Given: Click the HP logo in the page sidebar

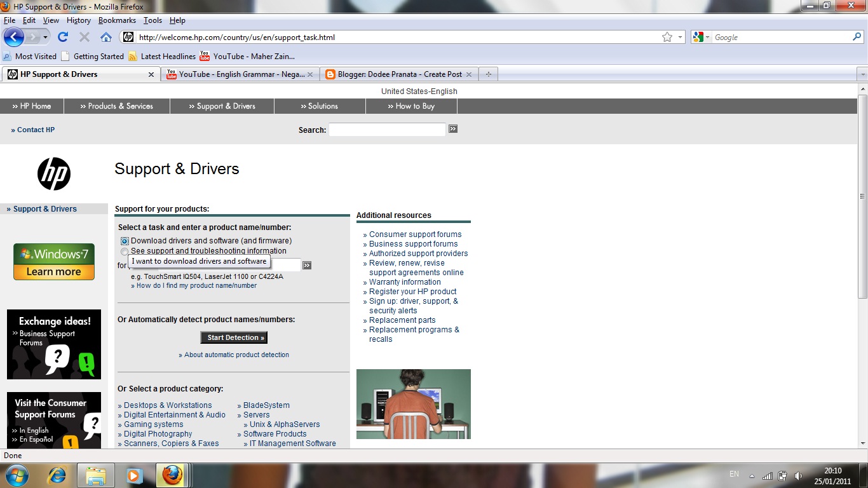Looking at the screenshot, I should pyautogui.click(x=54, y=173).
